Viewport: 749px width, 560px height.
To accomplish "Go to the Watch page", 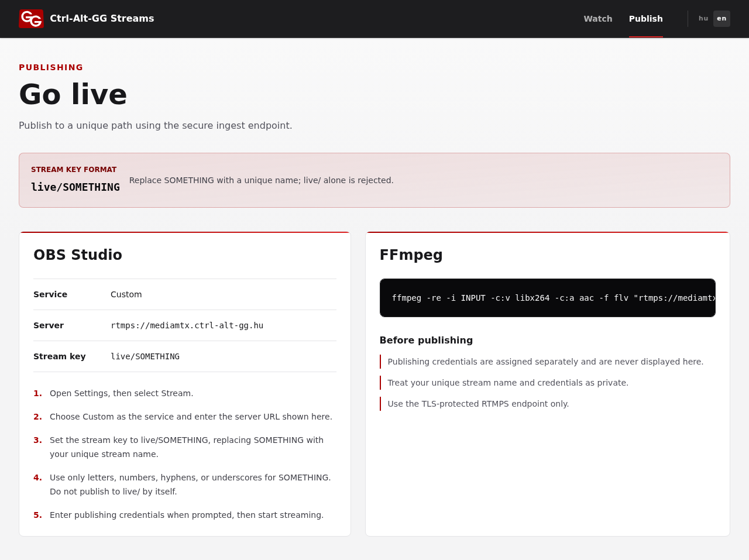I will [598, 19].
